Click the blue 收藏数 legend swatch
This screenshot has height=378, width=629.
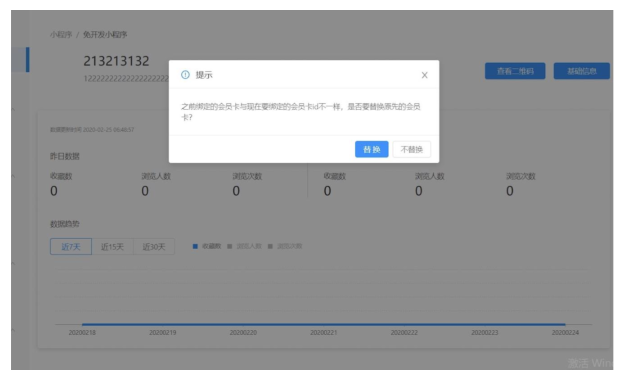[195, 246]
